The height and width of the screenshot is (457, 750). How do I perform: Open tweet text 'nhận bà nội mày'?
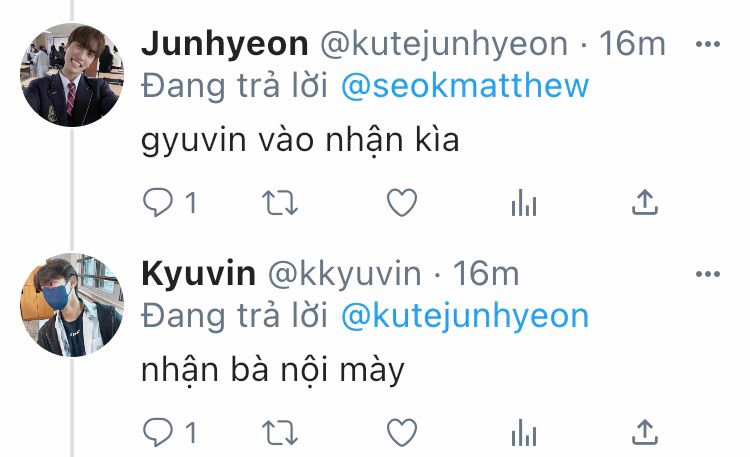273,371
